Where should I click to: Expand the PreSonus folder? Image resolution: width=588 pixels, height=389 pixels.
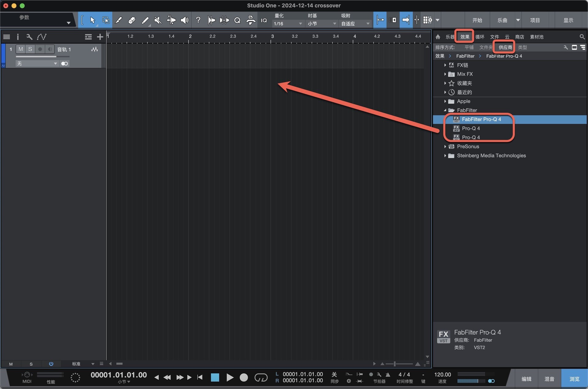tap(445, 147)
